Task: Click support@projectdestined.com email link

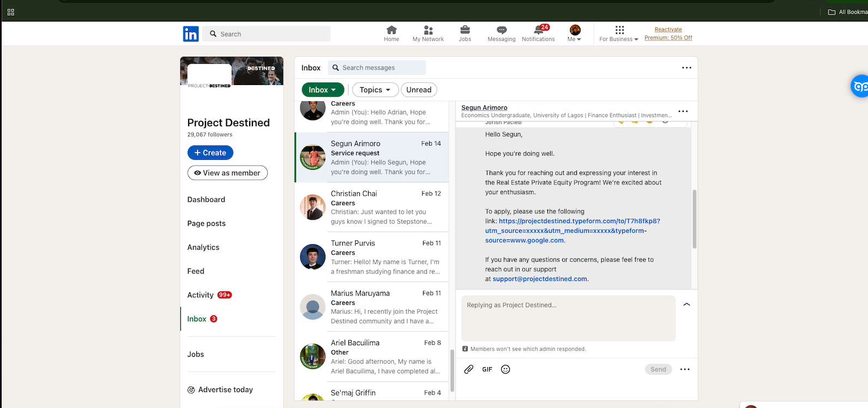Action: tap(540, 279)
